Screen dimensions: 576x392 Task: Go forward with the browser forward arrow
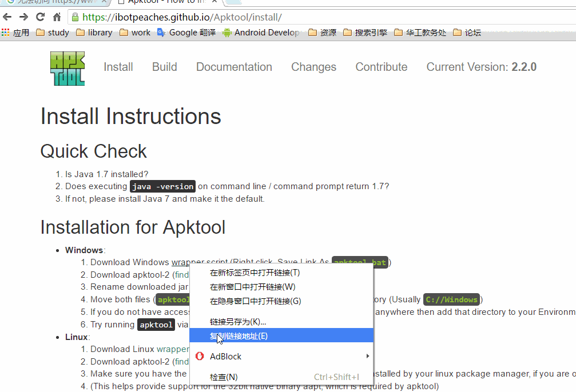(23, 17)
